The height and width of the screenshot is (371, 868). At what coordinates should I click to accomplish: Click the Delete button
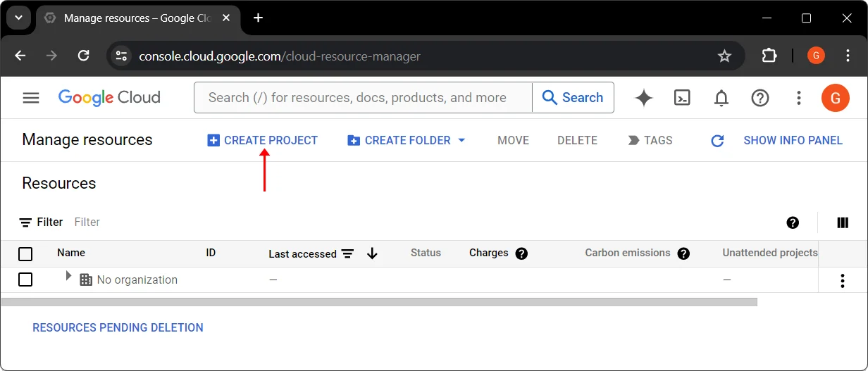coord(577,141)
